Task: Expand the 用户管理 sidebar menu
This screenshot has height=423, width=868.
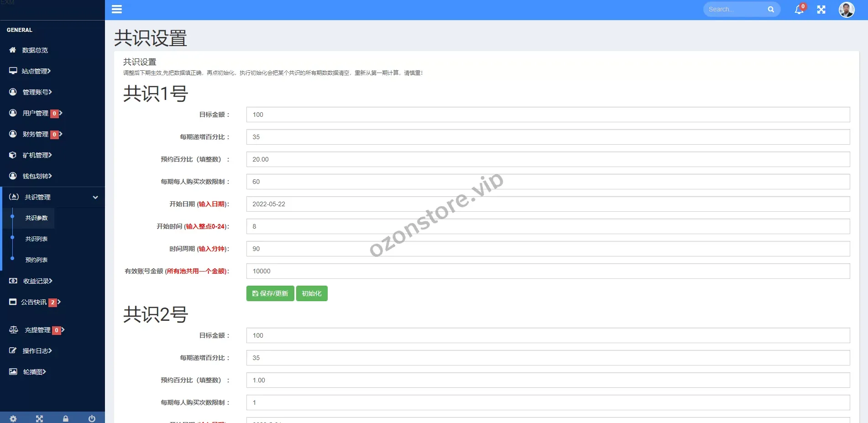Action: coord(36,113)
